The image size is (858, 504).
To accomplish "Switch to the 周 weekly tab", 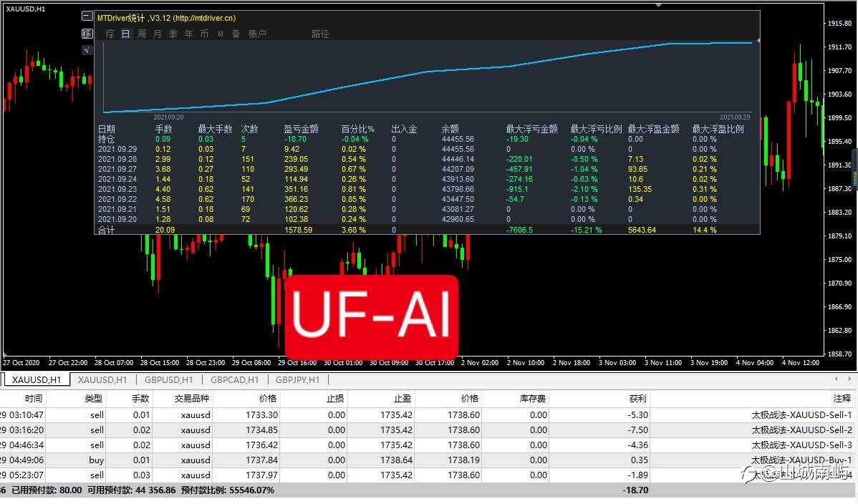I will point(142,34).
